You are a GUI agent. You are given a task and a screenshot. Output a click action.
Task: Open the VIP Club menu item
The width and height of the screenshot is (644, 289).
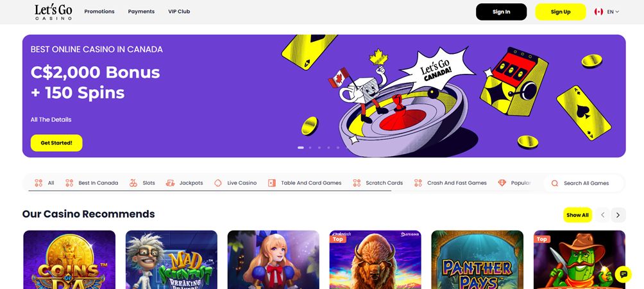point(179,12)
